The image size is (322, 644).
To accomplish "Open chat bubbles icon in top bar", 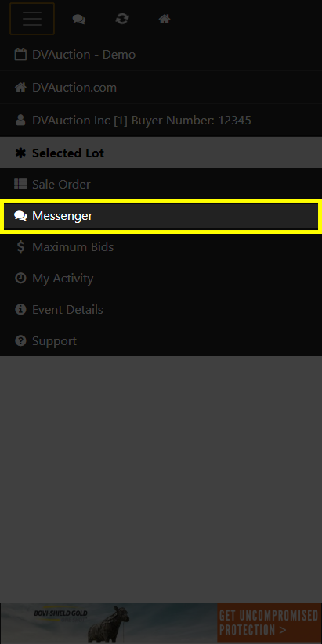I will (79, 19).
